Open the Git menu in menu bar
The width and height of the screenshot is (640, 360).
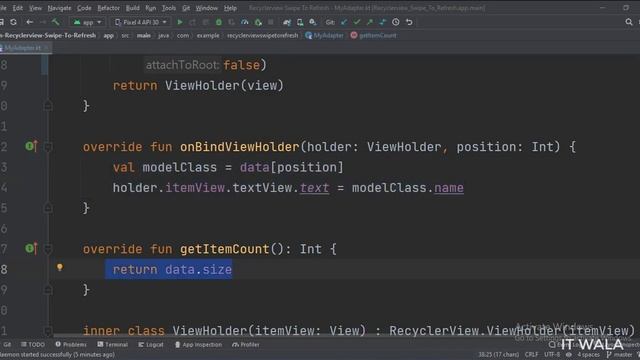pos(186,8)
